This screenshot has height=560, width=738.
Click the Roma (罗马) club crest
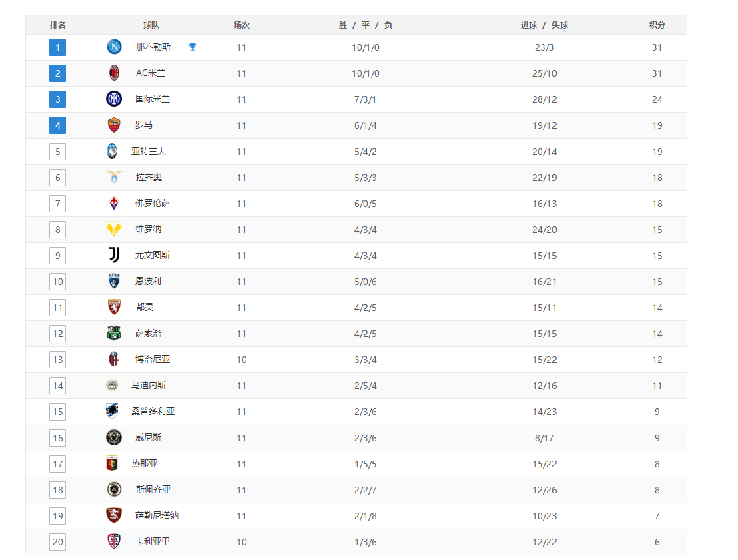pyautogui.click(x=114, y=125)
